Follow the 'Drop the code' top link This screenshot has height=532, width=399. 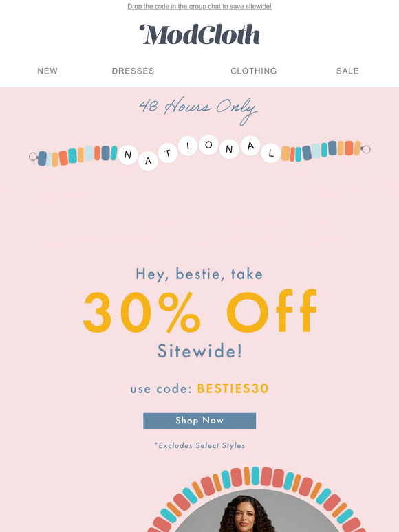pos(199,6)
